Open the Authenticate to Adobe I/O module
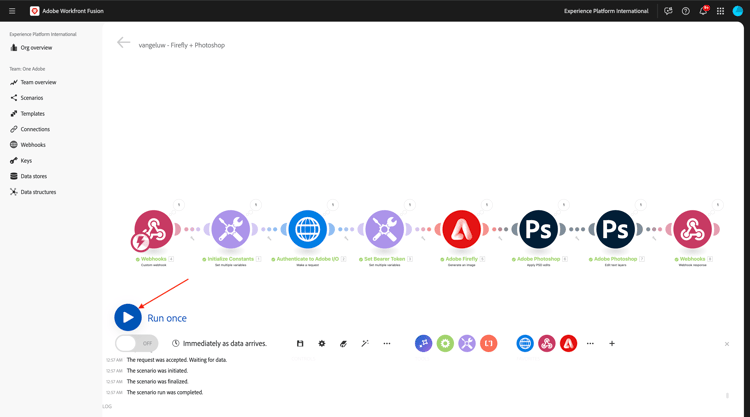The width and height of the screenshot is (750, 417). (x=308, y=229)
